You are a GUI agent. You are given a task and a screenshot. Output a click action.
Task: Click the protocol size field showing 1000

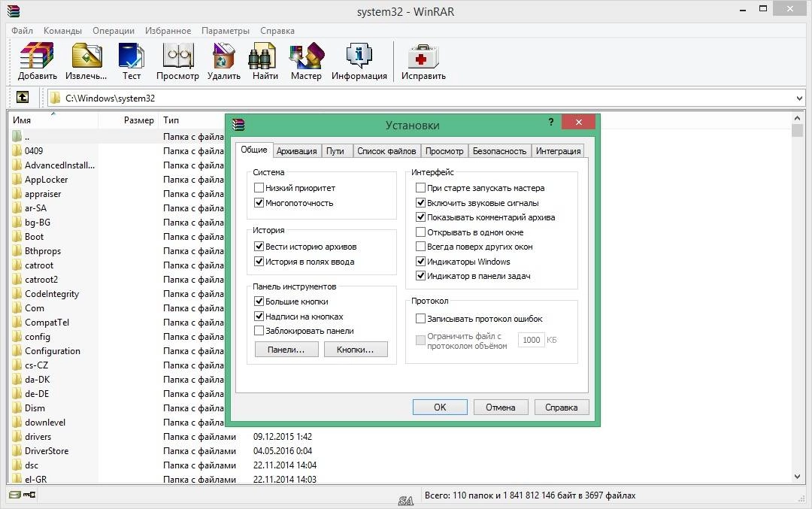[x=532, y=340]
